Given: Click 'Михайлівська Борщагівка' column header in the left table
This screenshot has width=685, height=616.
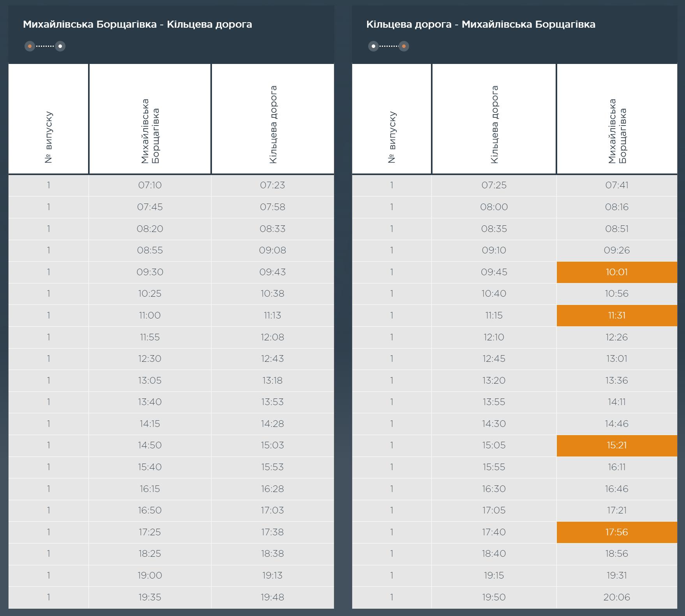Looking at the screenshot, I should click(x=150, y=119).
